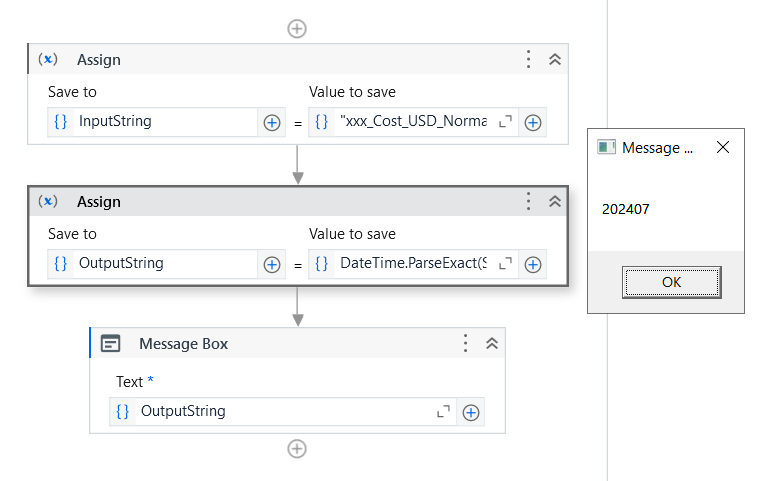This screenshot has height=481, width=771.
Task: Click plus beside the "xxx_Cost_USD" value field
Action: coord(533,122)
